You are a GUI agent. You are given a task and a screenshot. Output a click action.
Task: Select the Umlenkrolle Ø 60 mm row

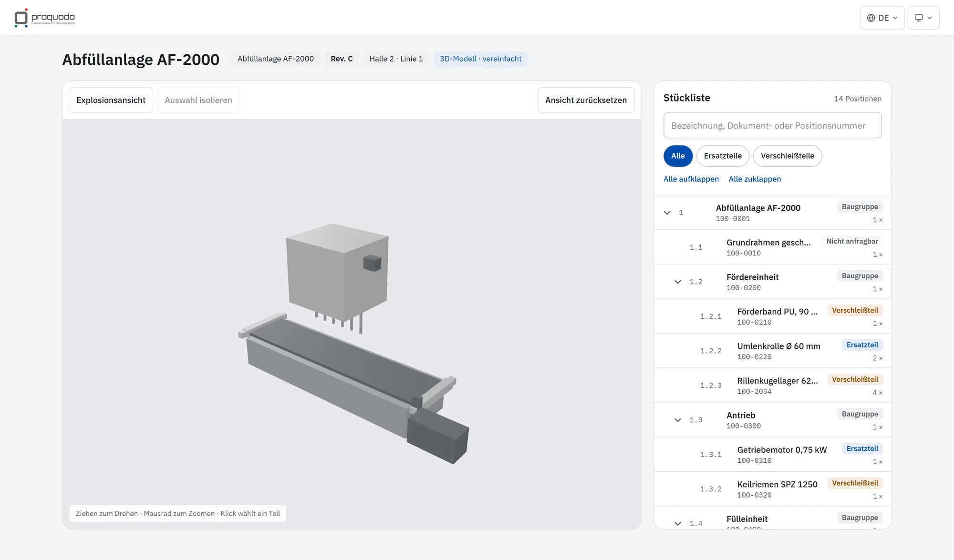pyautogui.click(x=772, y=351)
